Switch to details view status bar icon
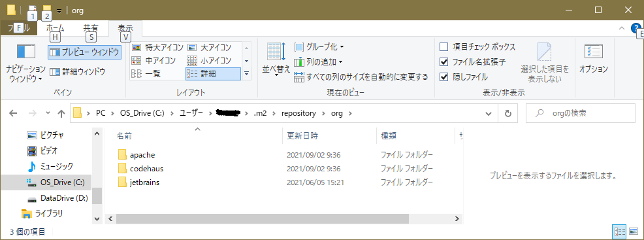 pos(620,232)
